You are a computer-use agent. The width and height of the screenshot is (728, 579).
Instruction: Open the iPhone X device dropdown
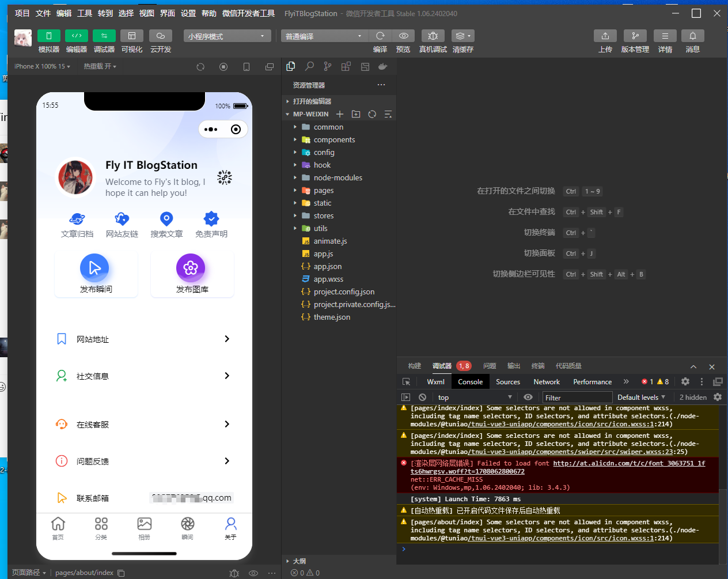tap(42, 66)
